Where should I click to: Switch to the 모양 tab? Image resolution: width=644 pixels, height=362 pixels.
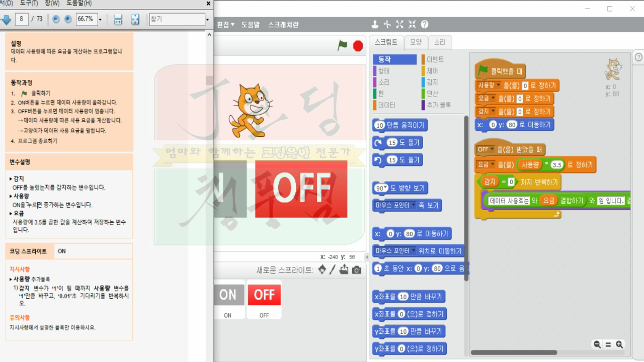[x=416, y=42]
